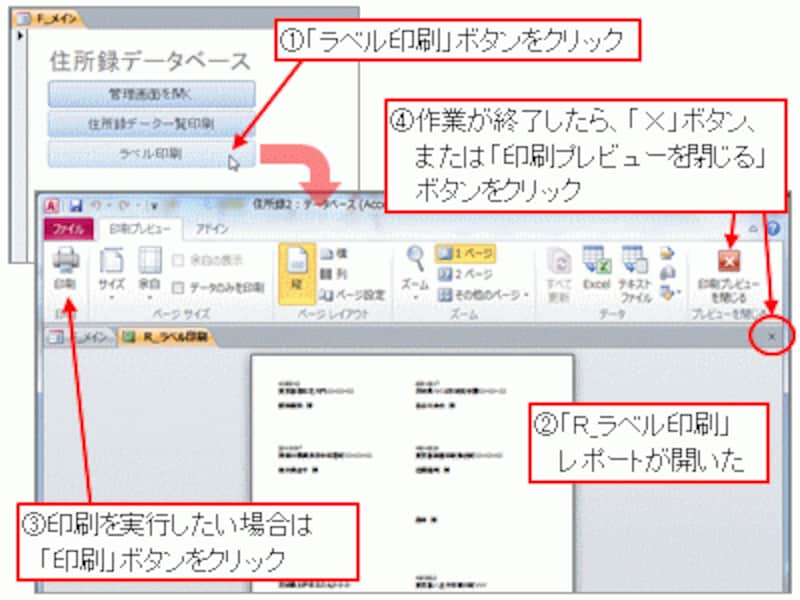
Task: Switch to the F_メイン document tab in Access window
Action: (80, 337)
